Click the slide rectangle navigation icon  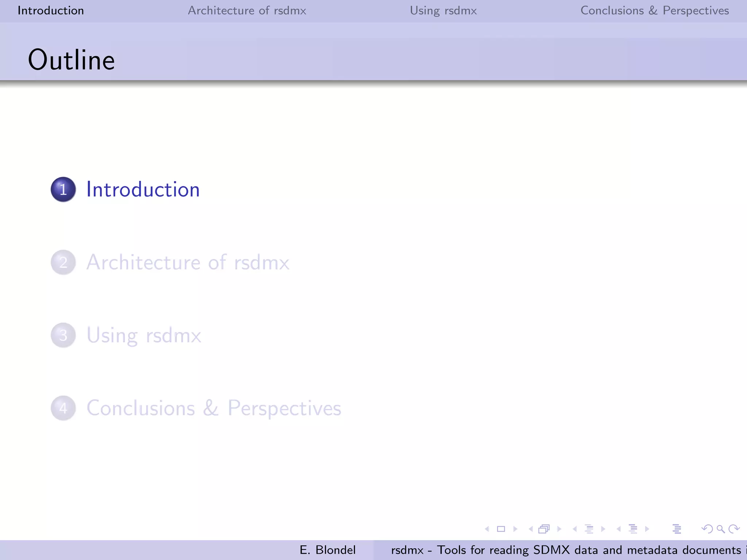tap(501, 529)
